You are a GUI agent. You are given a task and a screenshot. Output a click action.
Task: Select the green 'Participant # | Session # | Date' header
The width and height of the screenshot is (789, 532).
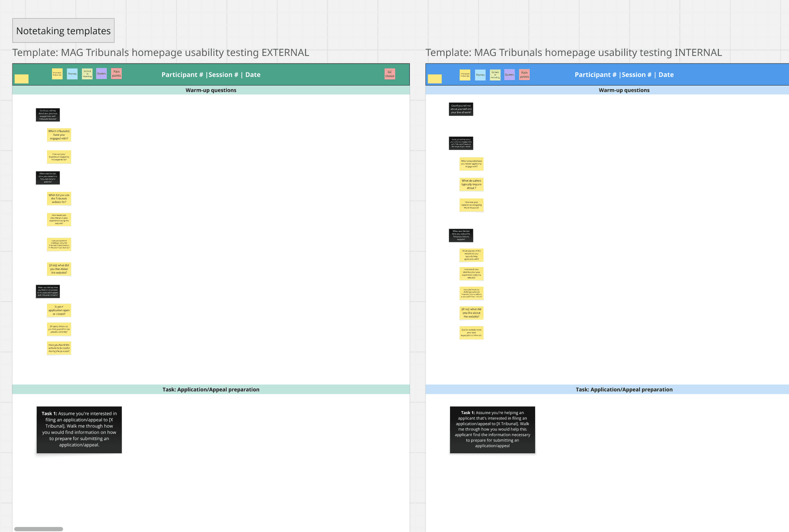click(211, 75)
